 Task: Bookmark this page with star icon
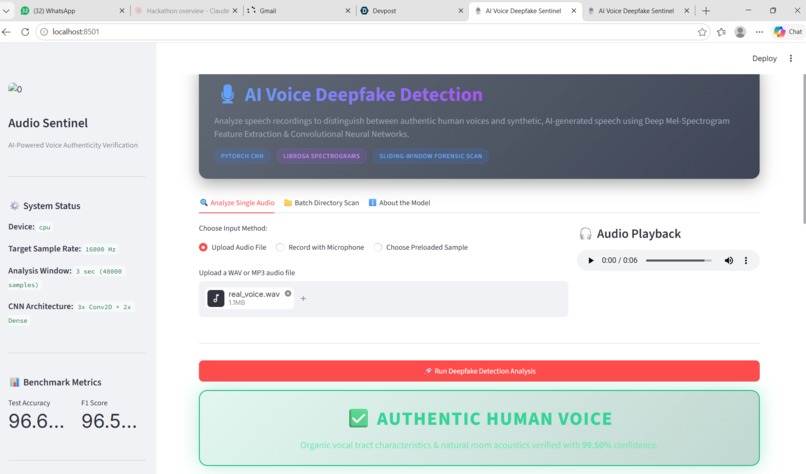click(x=702, y=32)
